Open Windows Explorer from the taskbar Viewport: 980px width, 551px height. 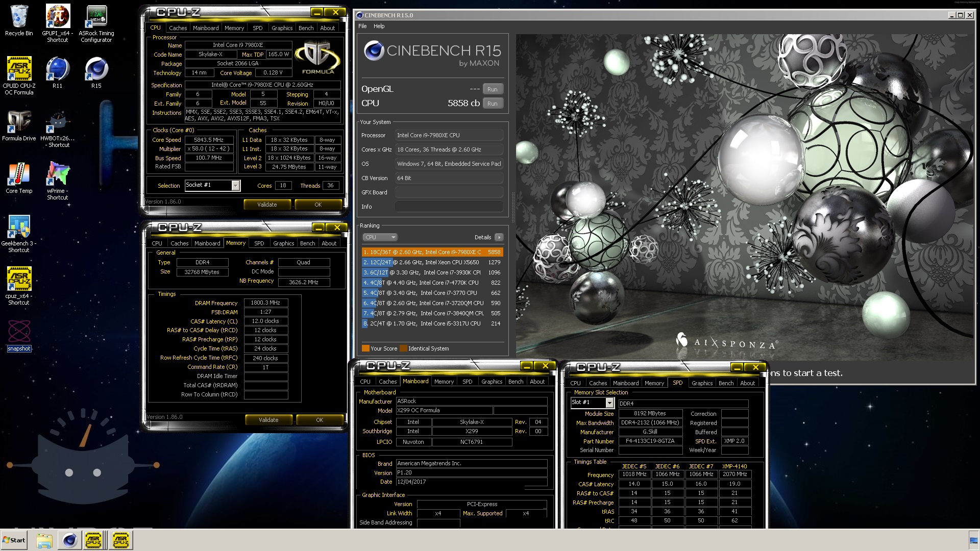tap(44, 540)
